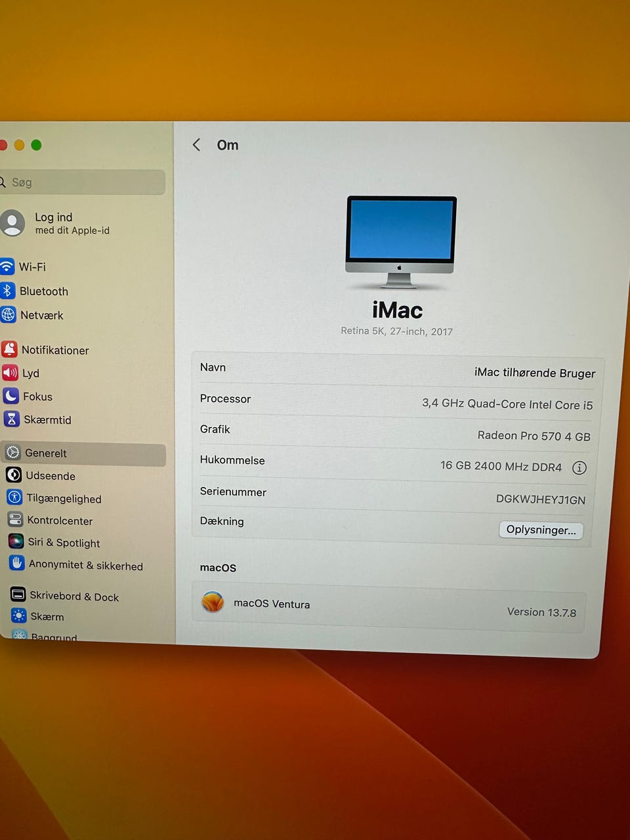Image resolution: width=630 pixels, height=840 pixels.
Task: Click graphics value Radeon Pro 570
Action: click(x=534, y=436)
